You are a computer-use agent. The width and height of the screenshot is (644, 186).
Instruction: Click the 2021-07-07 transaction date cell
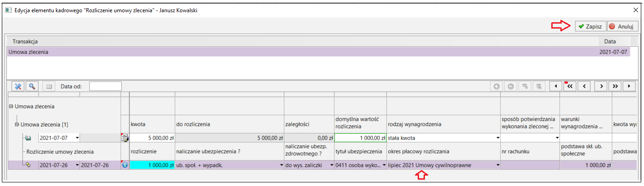[x=614, y=52]
